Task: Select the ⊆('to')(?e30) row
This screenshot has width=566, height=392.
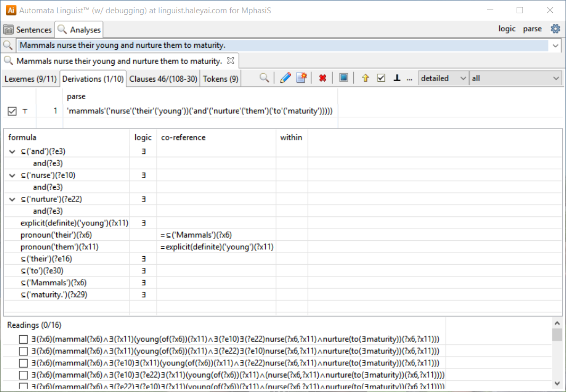Action: pos(42,271)
